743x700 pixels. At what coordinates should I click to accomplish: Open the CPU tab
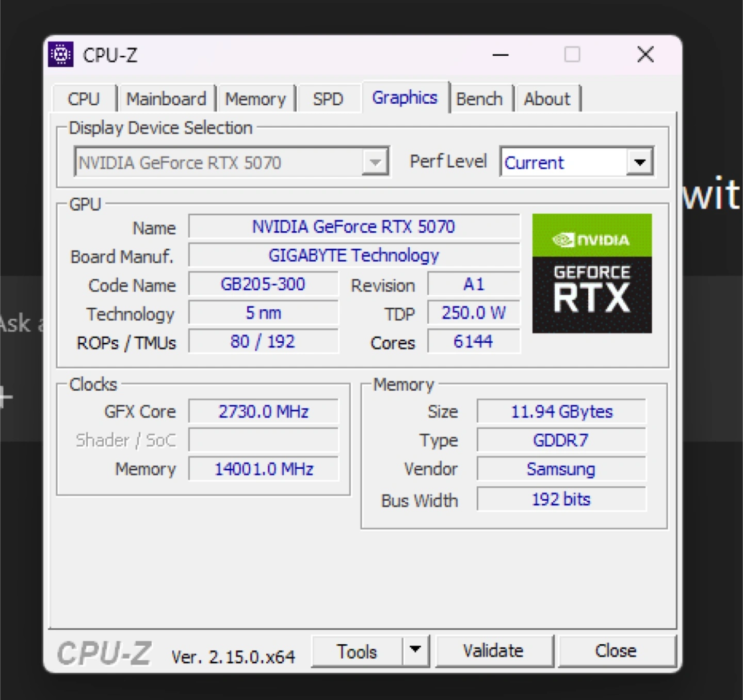(84, 99)
